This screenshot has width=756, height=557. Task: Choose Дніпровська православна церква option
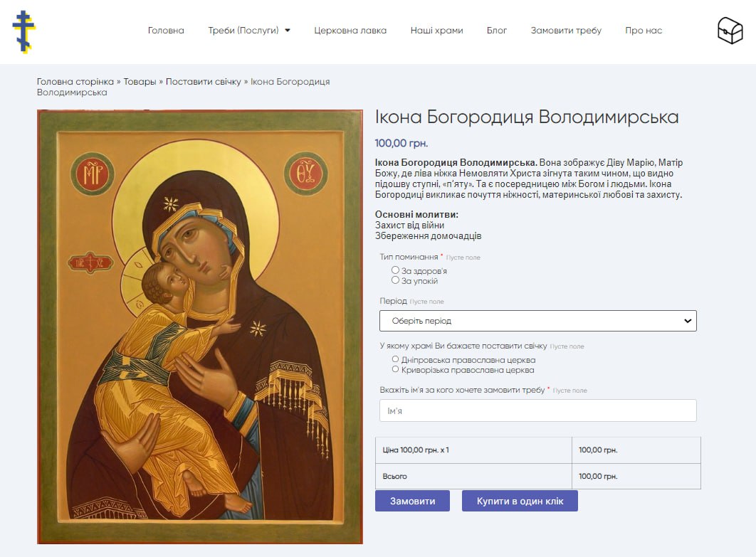click(396, 360)
